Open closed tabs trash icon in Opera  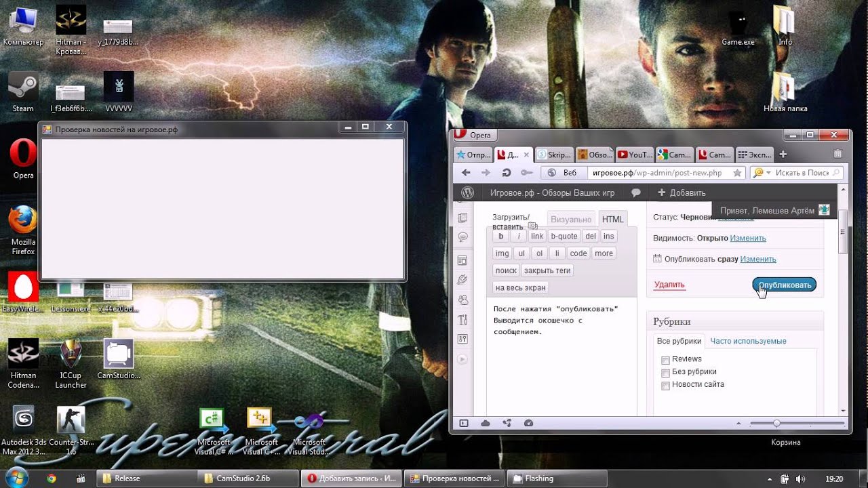point(837,154)
